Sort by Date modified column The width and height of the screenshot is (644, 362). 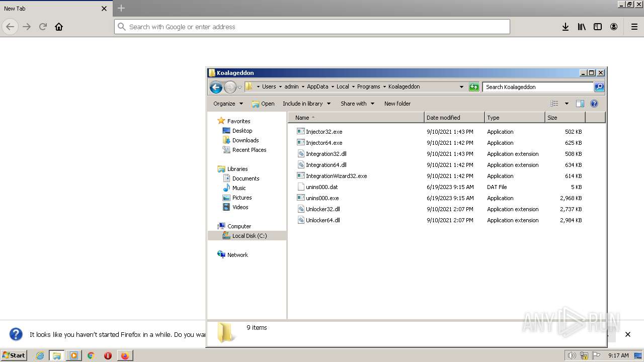click(455, 118)
